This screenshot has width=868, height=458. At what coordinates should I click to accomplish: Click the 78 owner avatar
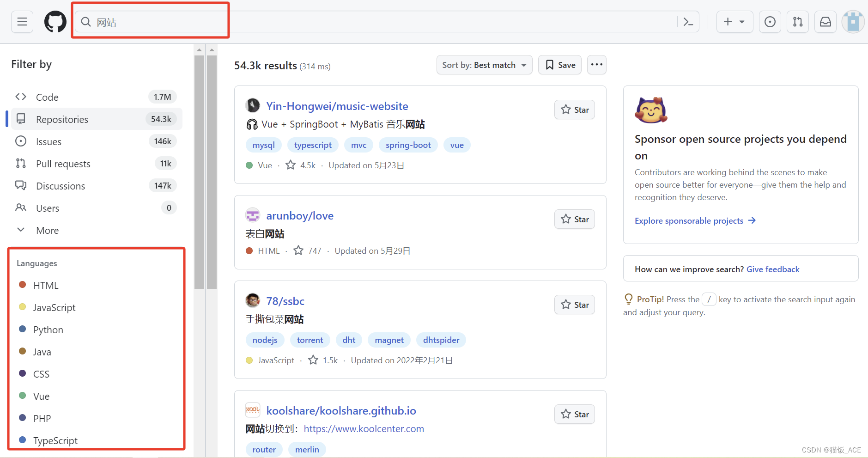pyautogui.click(x=253, y=300)
